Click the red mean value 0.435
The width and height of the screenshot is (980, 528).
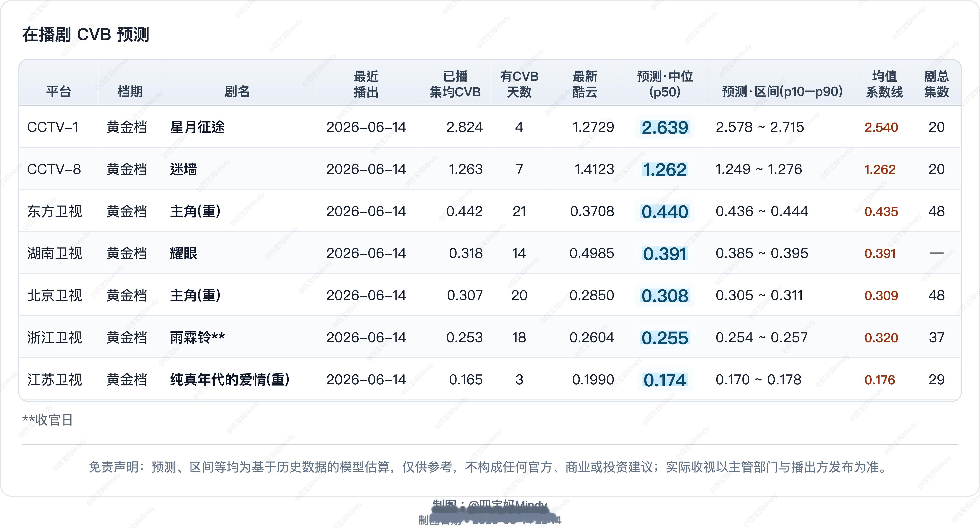pyautogui.click(x=881, y=212)
